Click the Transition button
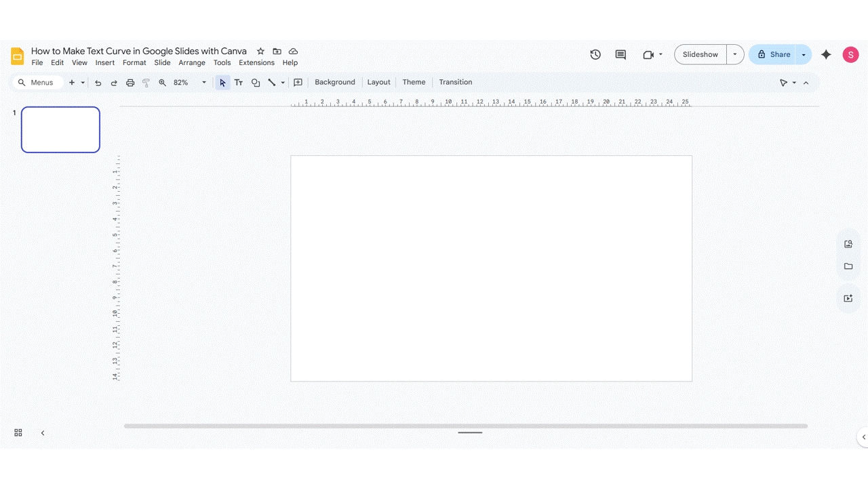Viewport: 868px width, 488px height. coord(456,83)
